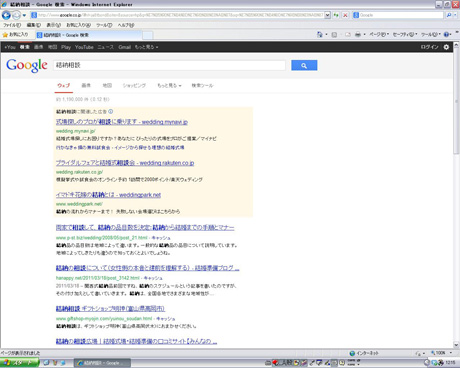Go back with the browser Back arrow
Screen dimensions: 460x368
coord(6,15)
